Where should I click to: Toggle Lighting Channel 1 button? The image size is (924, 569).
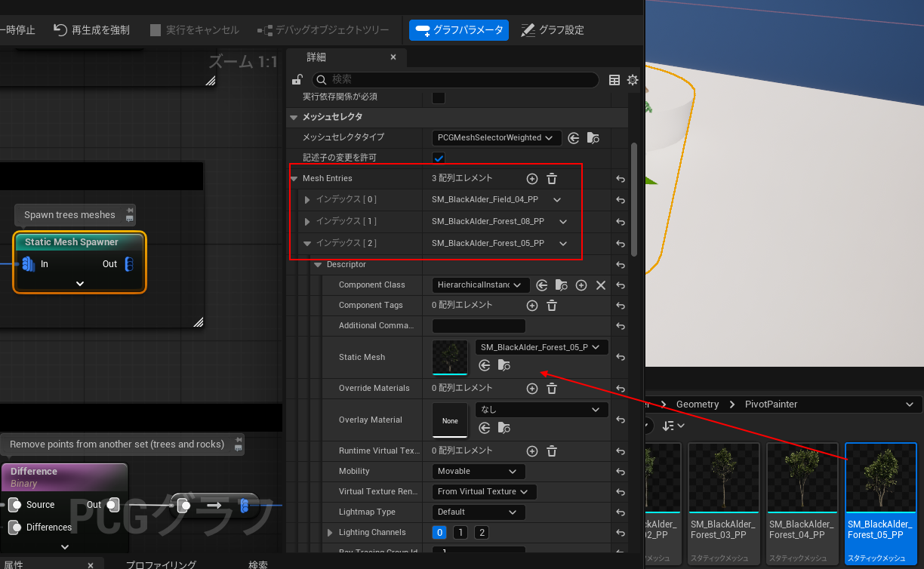click(x=460, y=533)
